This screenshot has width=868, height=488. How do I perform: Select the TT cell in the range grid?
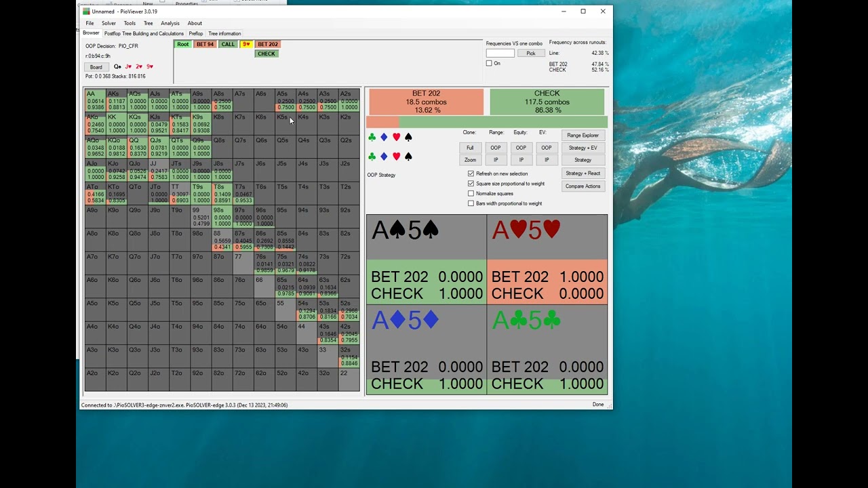click(179, 194)
